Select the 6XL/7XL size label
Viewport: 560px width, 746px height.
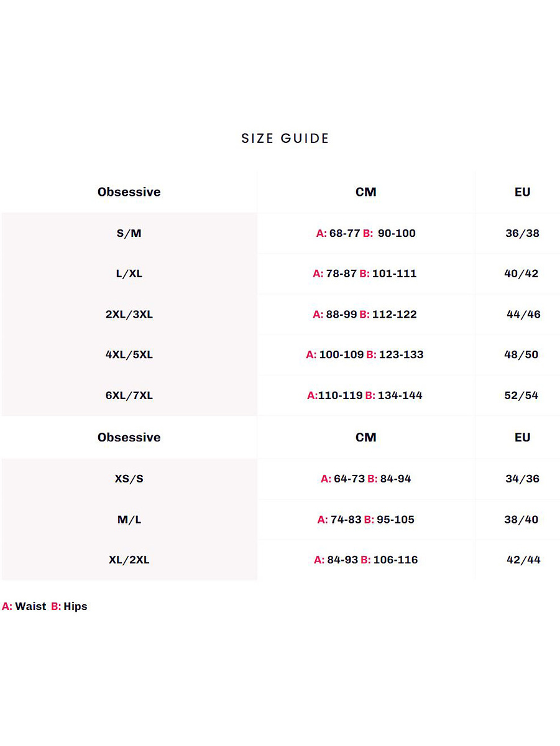tap(129, 395)
